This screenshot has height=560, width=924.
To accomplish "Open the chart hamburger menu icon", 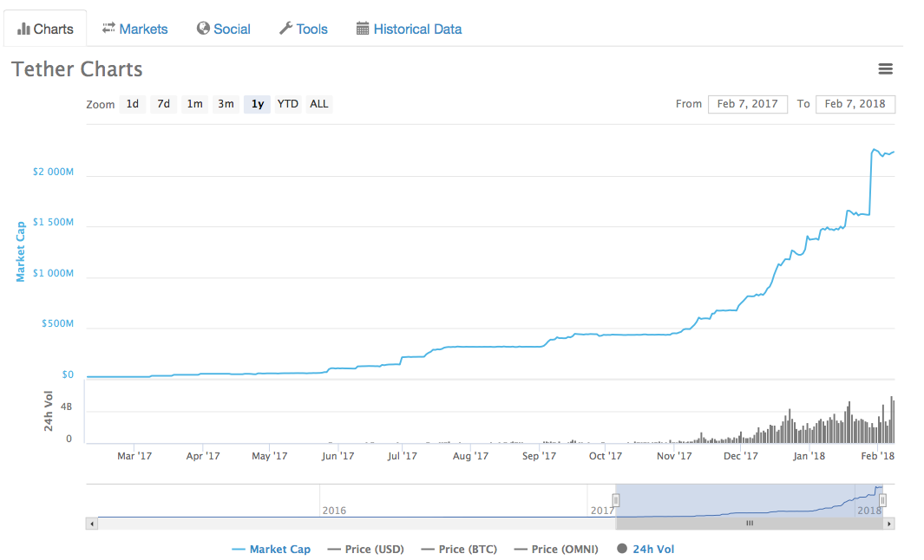I will pyautogui.click(x=885, y=68).
